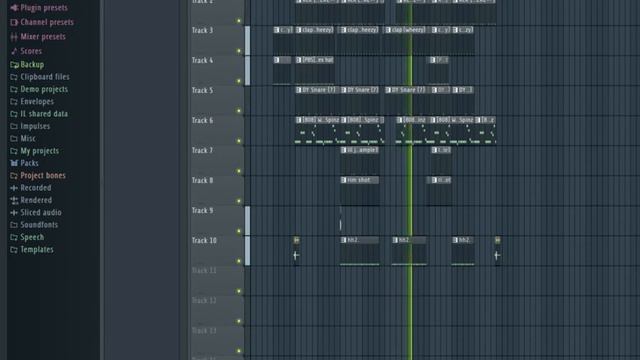Click the Project bones folder icon
The height and width of the screenshot is (360, 640).
click(14, 176)
